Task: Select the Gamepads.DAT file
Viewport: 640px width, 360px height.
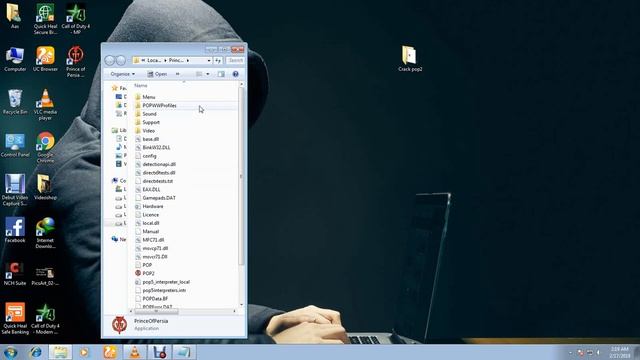Action: coord(155,198)
